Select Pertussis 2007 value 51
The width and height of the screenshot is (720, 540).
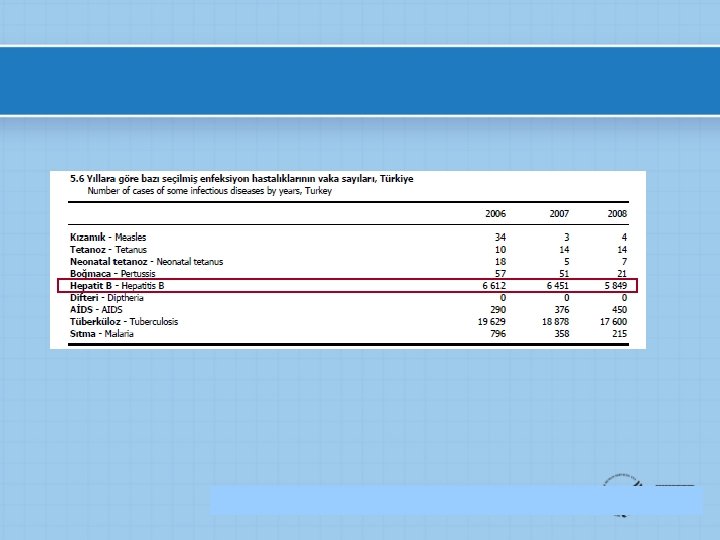[564, 274]
